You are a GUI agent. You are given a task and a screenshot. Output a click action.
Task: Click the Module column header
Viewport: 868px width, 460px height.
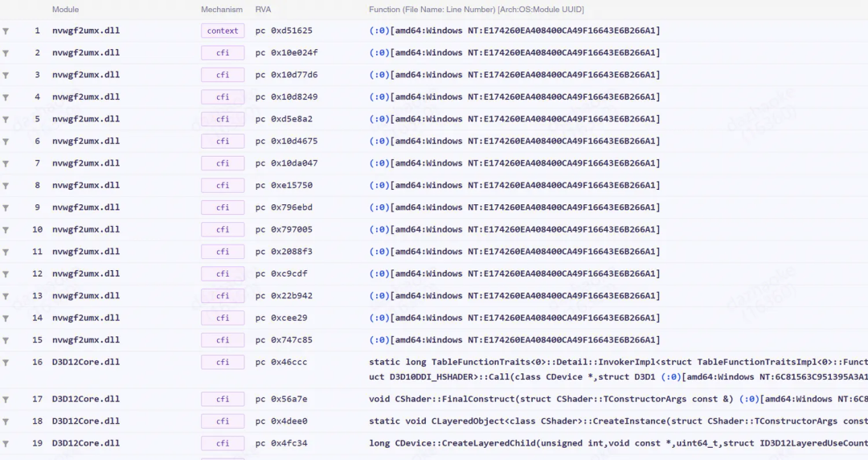click(x=65, y=10)
